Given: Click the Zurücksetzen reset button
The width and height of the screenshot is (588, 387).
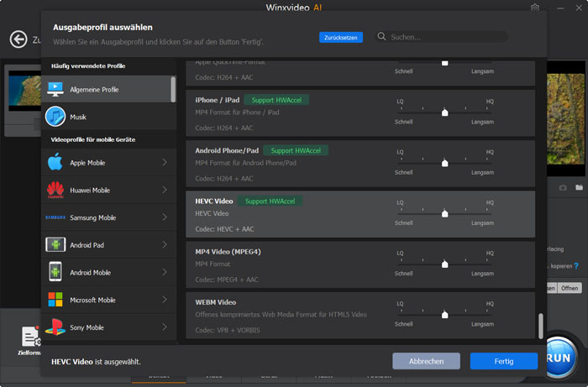Looking at the screenshot, I should pyautogui.click(x=340, y=37).
